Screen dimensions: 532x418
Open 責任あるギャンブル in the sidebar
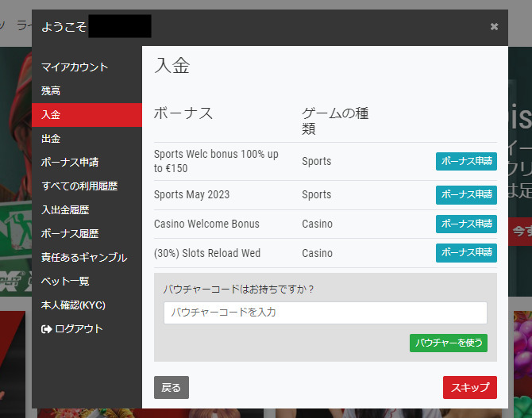pyautogui.click(x=84, y=258)
